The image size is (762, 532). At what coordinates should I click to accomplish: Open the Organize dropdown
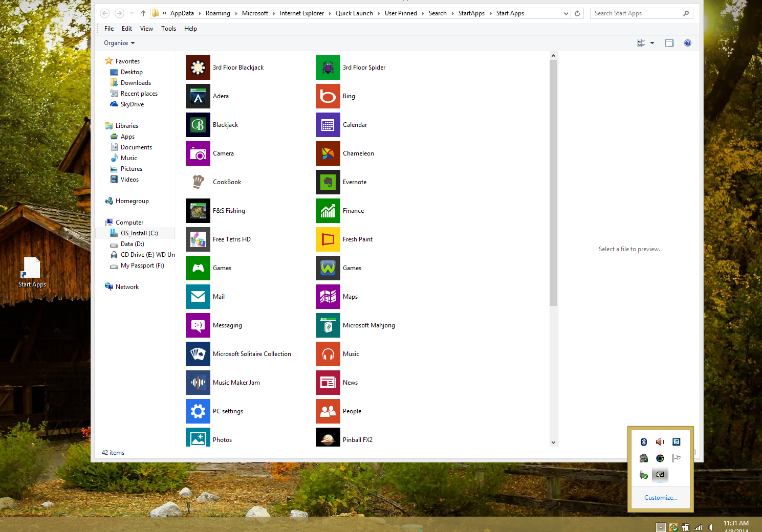tap(119, 43)
